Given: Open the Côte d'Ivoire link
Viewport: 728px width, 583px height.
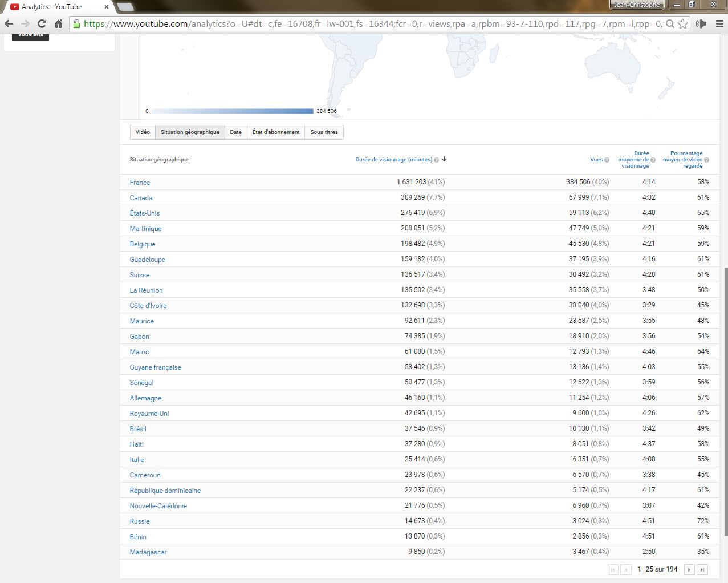Looking at the screenshot, I should tap(148, 306).
